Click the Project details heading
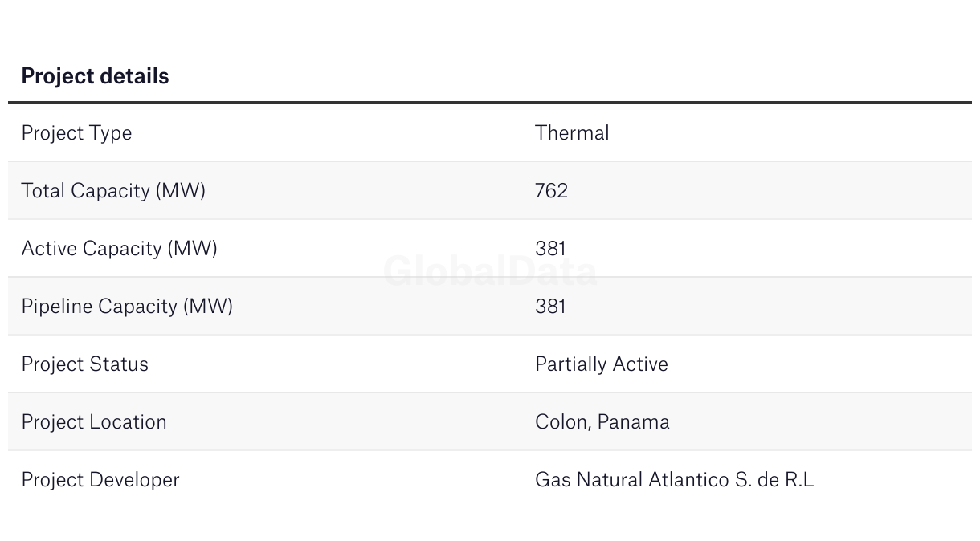Viewport: 980px width, 541px height. point(95,76)
